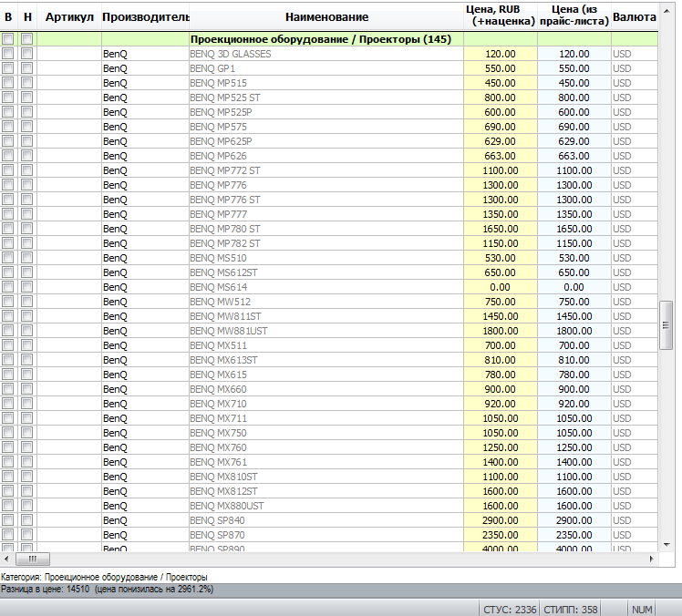The height and width of the screenshot is (616, 682).
Task: Click the Цена, RUB (+наценка) header
Action: pos(501,15)
